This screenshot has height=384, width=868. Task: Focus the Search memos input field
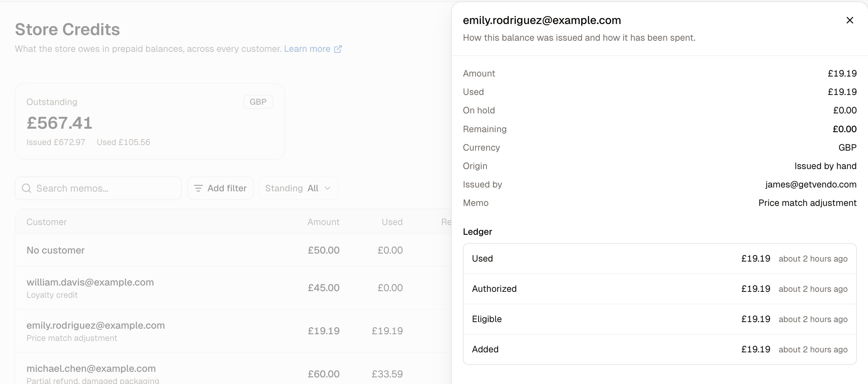pos(98,188)
